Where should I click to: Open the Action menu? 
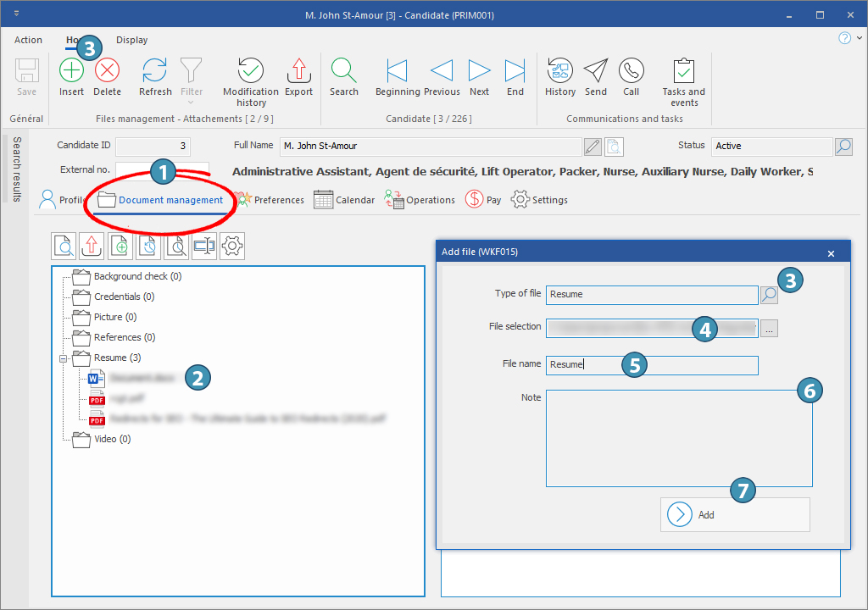coord(28,40)
